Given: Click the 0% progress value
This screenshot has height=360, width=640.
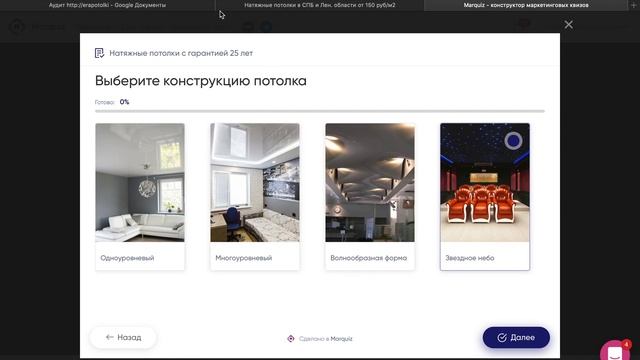Looking at the screenshot, I should (124, 102).
